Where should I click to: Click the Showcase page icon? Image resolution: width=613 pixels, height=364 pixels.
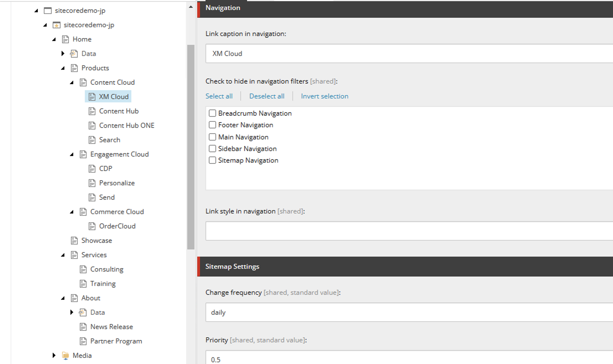pos(74,241)
